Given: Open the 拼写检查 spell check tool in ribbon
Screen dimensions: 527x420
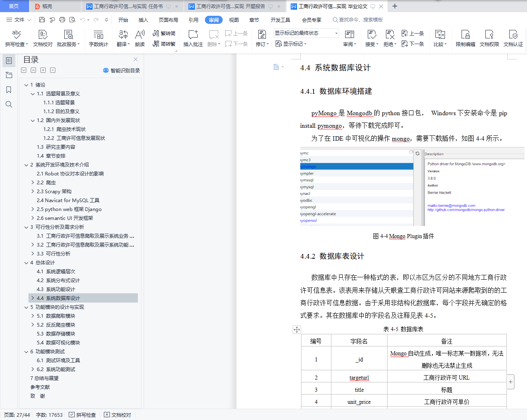Looking at the screenshot, I should point(16,38).
